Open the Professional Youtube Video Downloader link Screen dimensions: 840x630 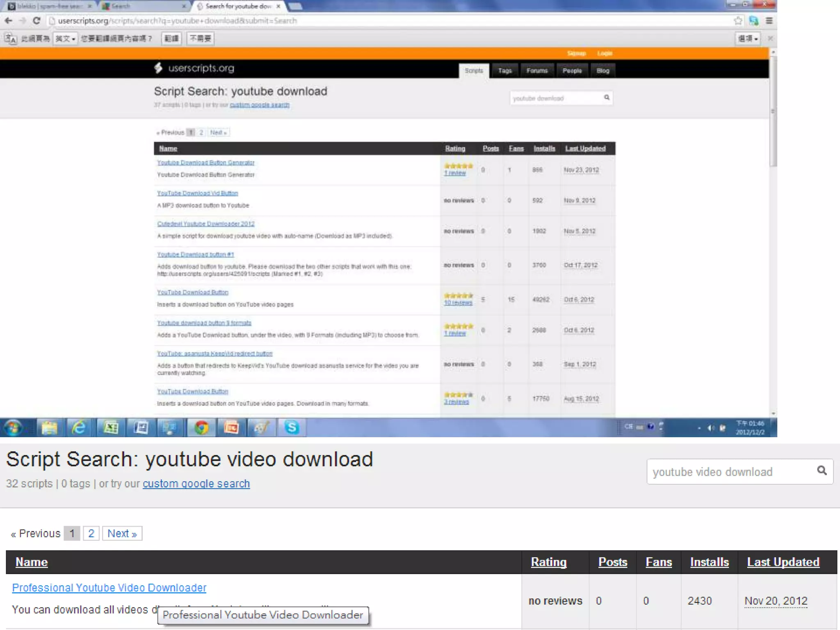click(x=109, y=588)
